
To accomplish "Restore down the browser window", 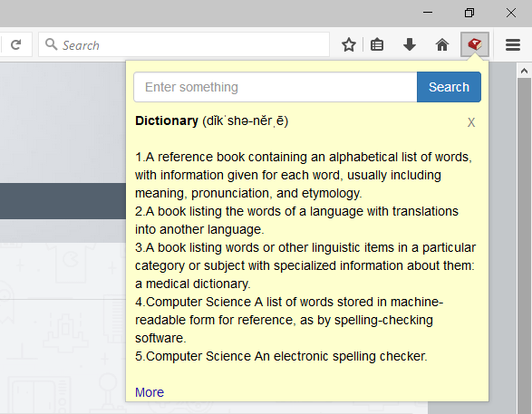I will (x=469, y=13).
